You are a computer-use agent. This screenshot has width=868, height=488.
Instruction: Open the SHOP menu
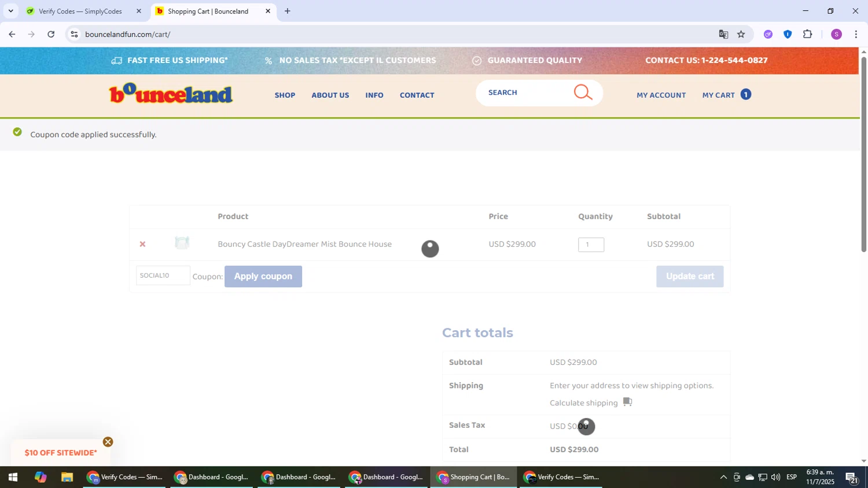pos(285,95)
